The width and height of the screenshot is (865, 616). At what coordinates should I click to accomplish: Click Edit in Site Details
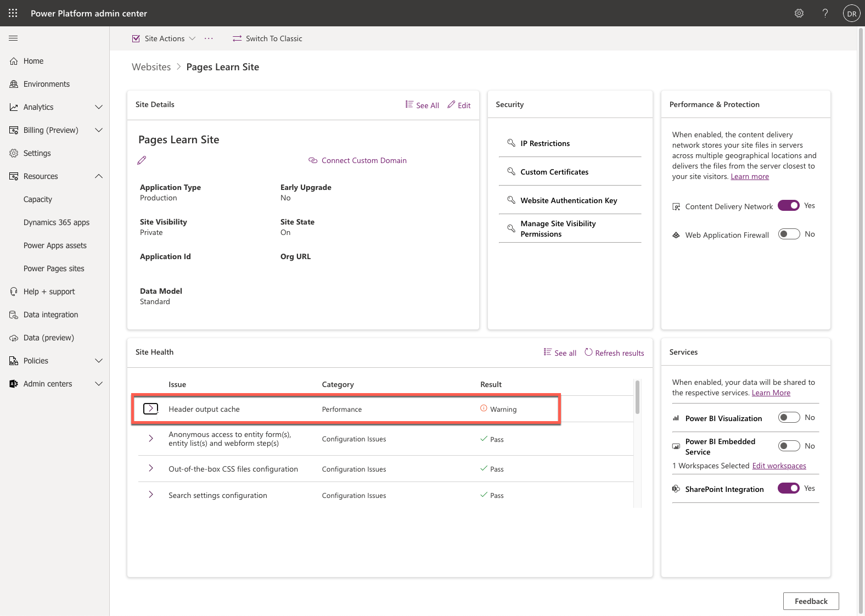[459, 105]
